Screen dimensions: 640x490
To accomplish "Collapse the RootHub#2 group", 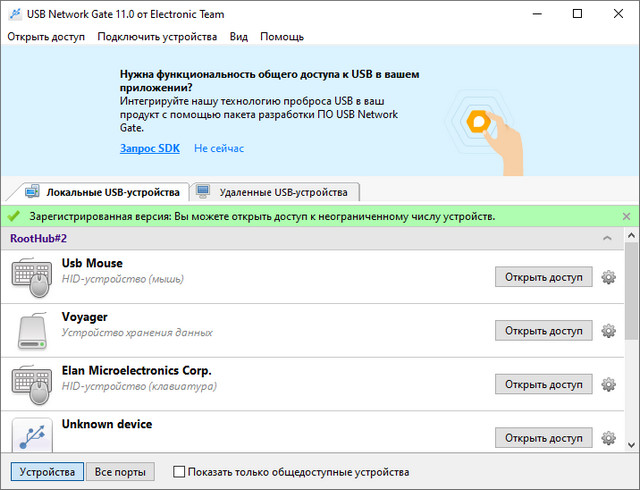I will 606,239.
